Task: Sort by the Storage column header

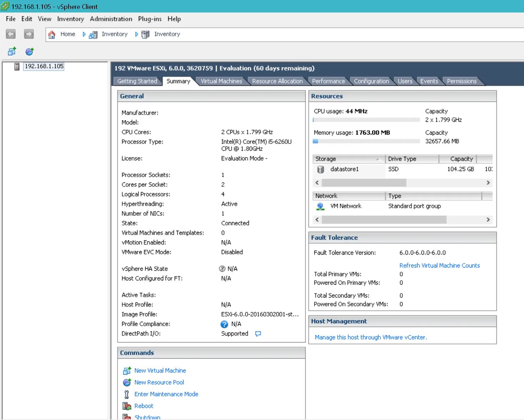Action: pos(349,159)
